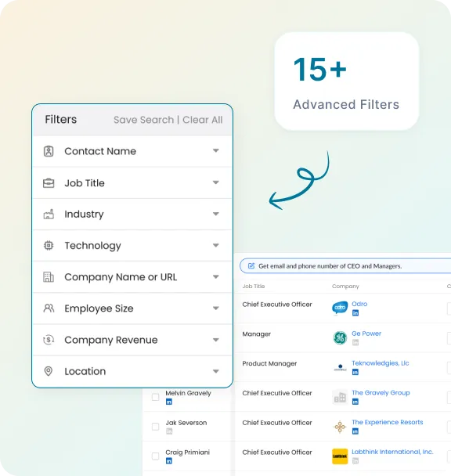Expand the Contact Name filter arrow
This screenshot has height=476, width=451.
215,150
